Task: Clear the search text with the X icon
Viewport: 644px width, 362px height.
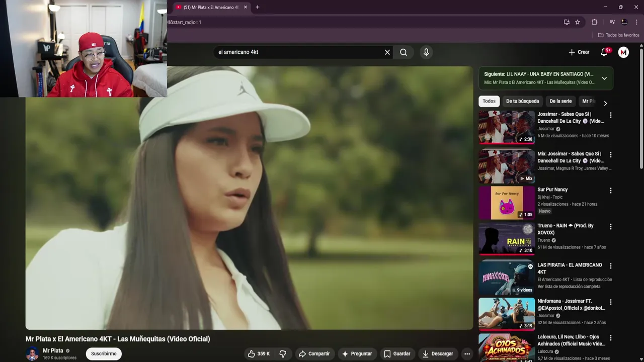Action: (387, 52)
